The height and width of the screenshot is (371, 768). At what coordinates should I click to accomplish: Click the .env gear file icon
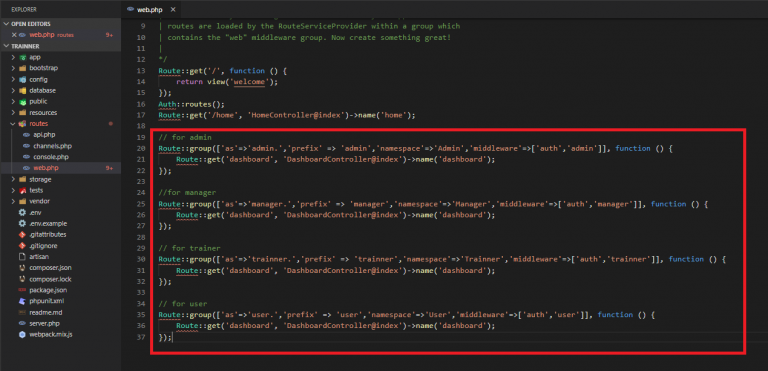point(22,213)
